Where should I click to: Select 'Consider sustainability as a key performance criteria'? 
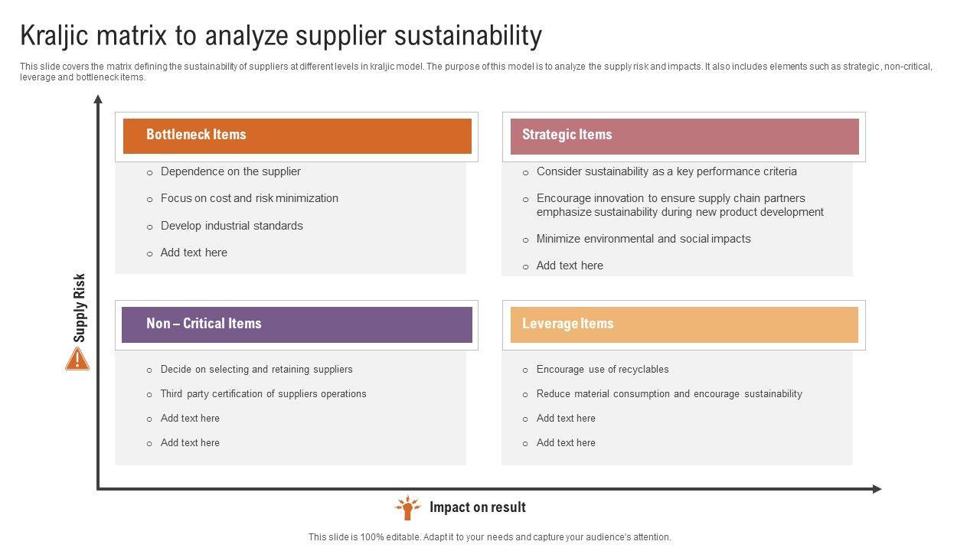(666, 171)
